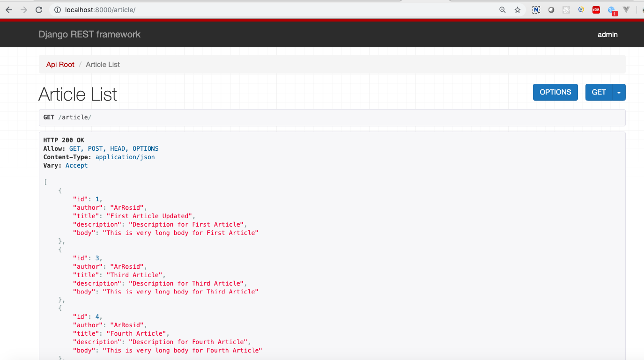Open the N screenshot extension icon
Screen dimensions: 644x360
coord(536,10)
